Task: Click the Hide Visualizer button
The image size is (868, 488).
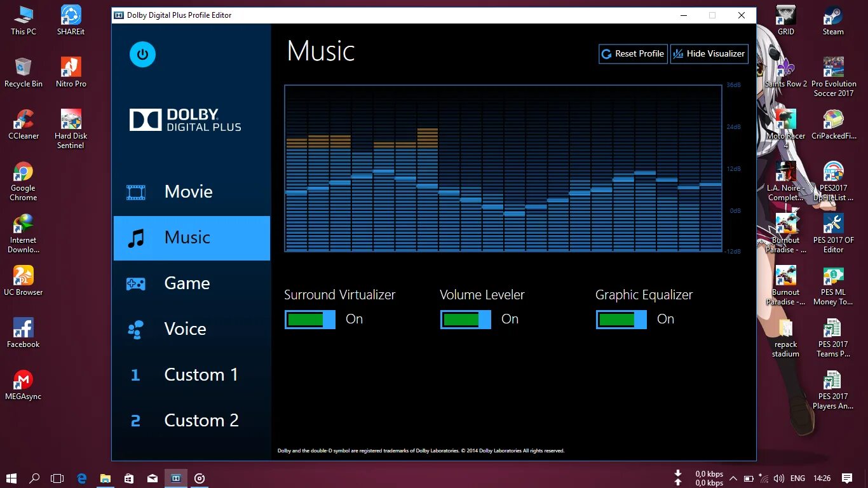Action: pyautogui.click(x=709, y=54)
